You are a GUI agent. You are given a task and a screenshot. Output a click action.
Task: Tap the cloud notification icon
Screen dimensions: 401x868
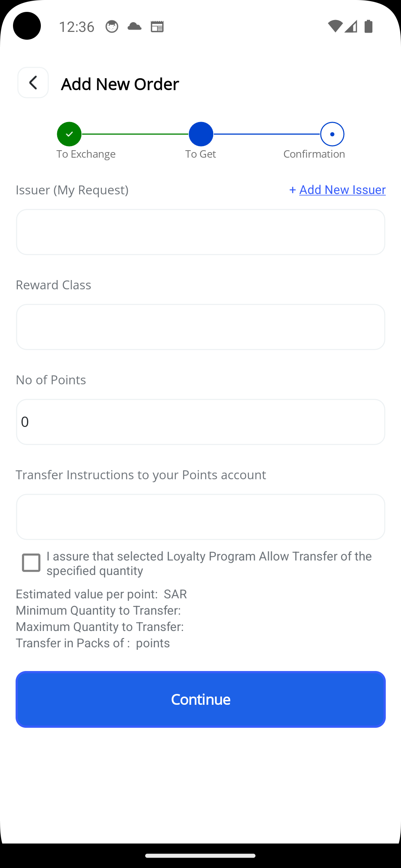pyautogui.click(x=134, y=26)
